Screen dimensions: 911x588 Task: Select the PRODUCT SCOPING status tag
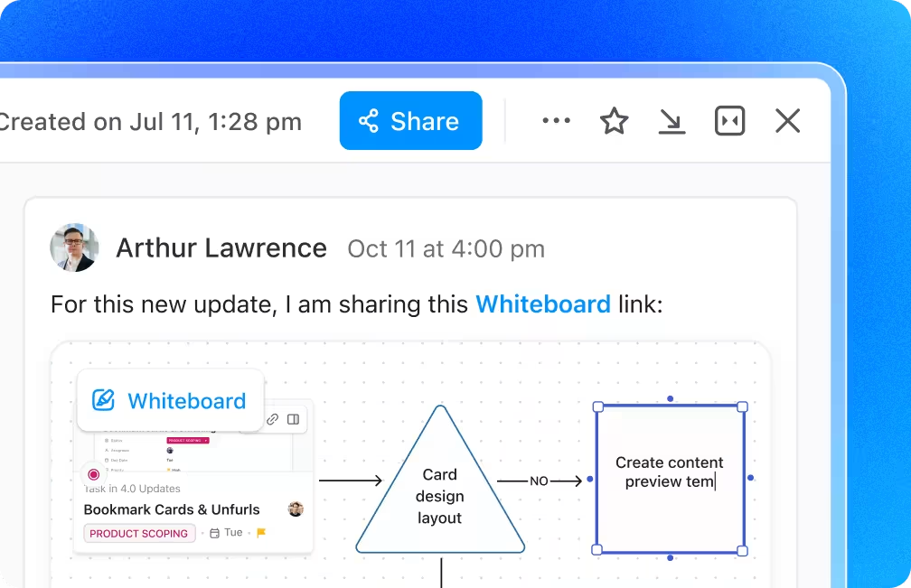[139, 534]
